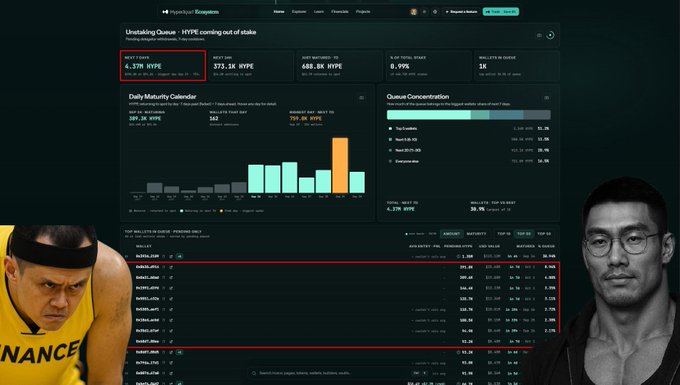Click the 38.9% wallets top vs rest value
This screenshot has height=385, width=680.
pos(477,209)
